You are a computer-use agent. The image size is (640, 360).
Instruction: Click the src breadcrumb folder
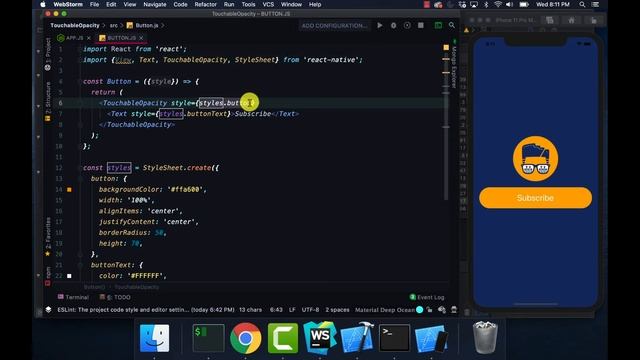click(113, 25)
